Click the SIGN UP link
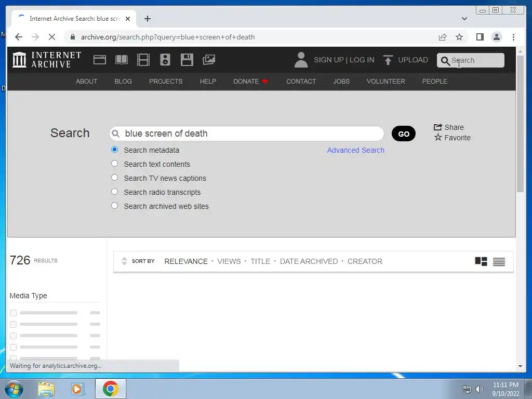This screenshot has height=399, width=532. [x=329, y=60]
